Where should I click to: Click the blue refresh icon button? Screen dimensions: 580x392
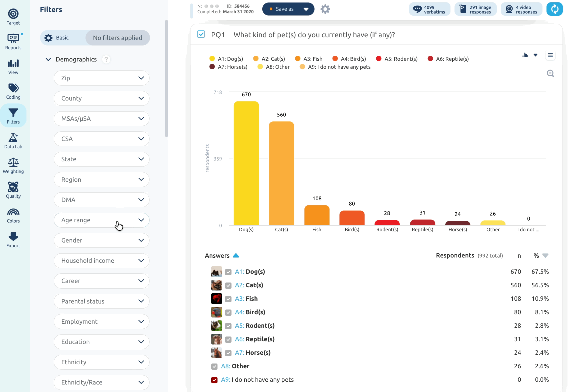[x=554, y=9]
